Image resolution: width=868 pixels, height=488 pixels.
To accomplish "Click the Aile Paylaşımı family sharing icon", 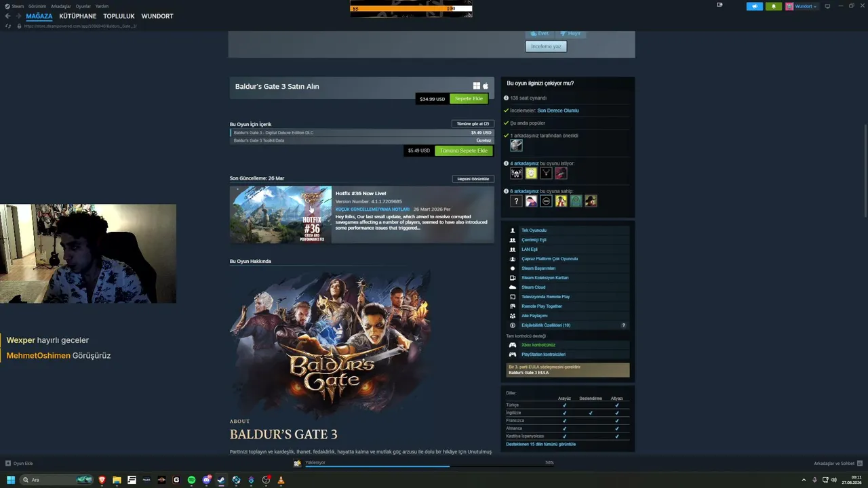I will (x=513, y=316).
